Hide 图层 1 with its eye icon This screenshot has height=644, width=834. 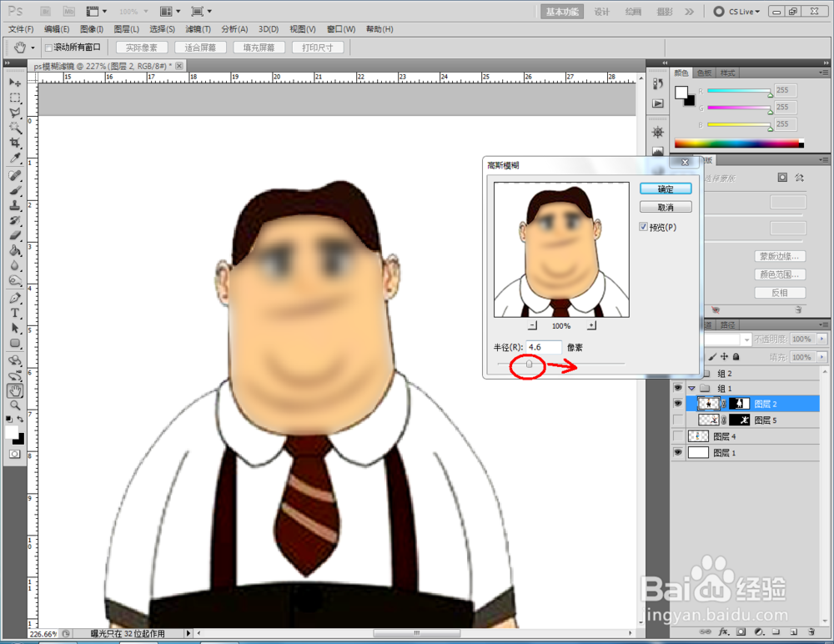click(x=677, y=452)
